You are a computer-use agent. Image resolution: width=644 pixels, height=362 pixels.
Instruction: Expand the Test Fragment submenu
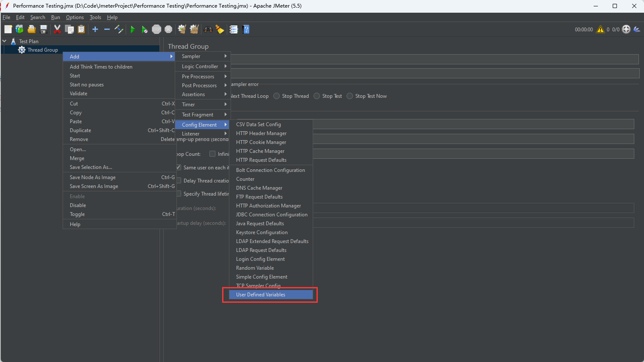203,115
